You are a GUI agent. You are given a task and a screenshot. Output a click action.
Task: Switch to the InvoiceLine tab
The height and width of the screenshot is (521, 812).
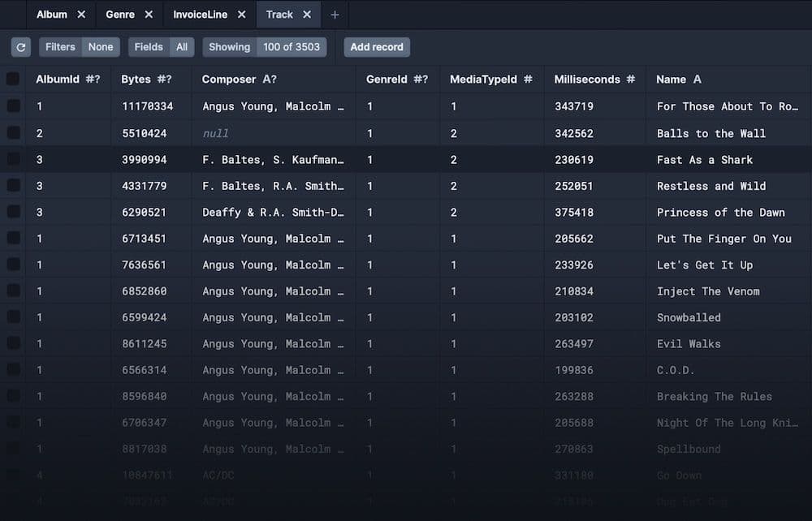[x=200, y=15]
